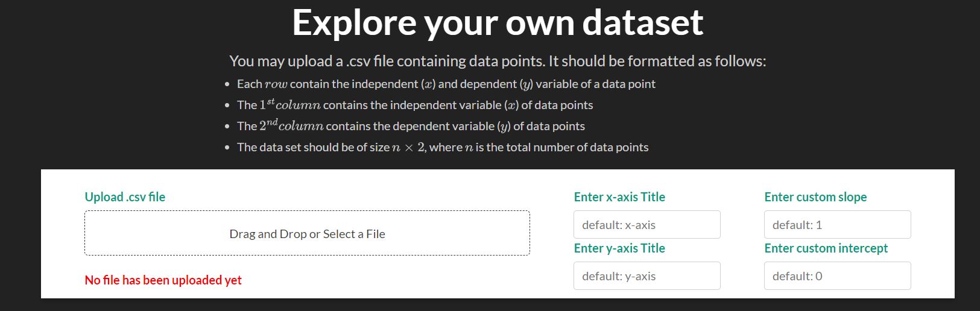
Task: Click the bullet describing the 2nd column
Action: 411,126
